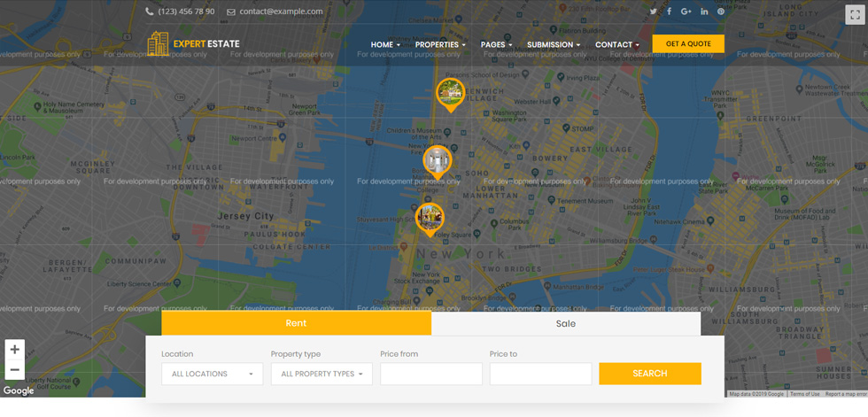Click the Search button
The width and height of the screenshot is (868, 417).
click(x=650, y=374)
